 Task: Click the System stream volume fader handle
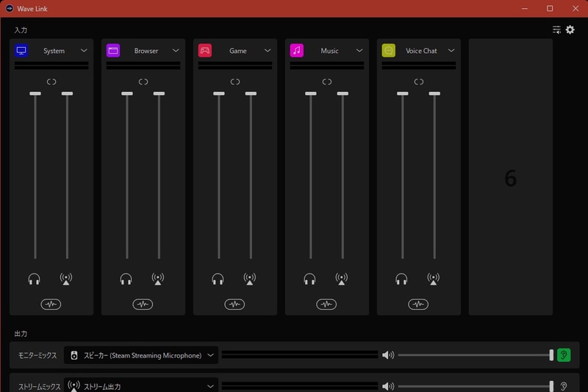(x=67, y=93)
